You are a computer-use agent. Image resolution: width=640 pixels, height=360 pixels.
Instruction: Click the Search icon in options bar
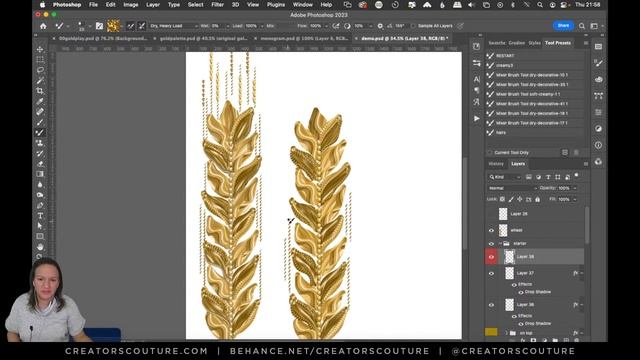point(582,26)
